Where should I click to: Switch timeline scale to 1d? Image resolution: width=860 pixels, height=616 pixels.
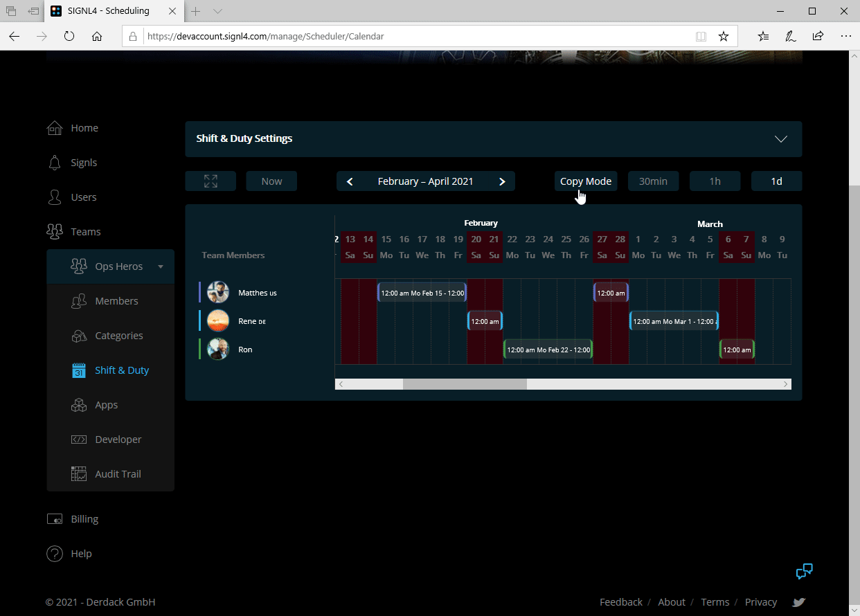click(x=776, y=181)
